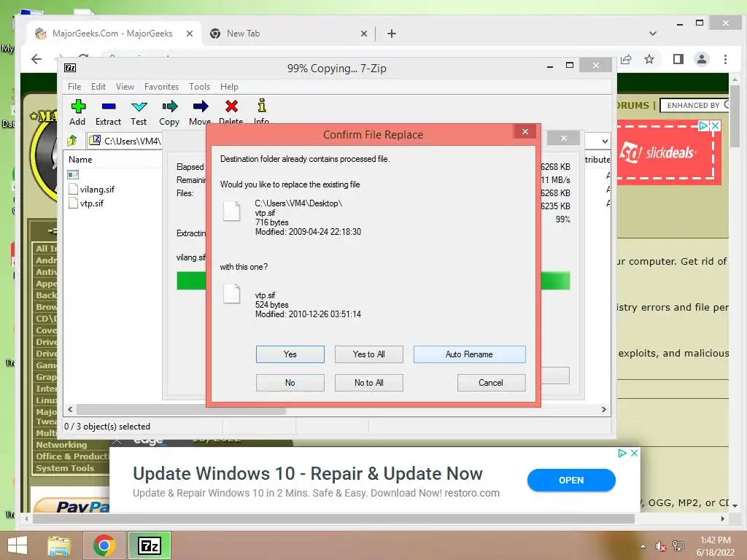Click left arrow of 7-Zip horizontal scrollbar
This screenshot has width=747, height=560.
(x=71, y=410)
